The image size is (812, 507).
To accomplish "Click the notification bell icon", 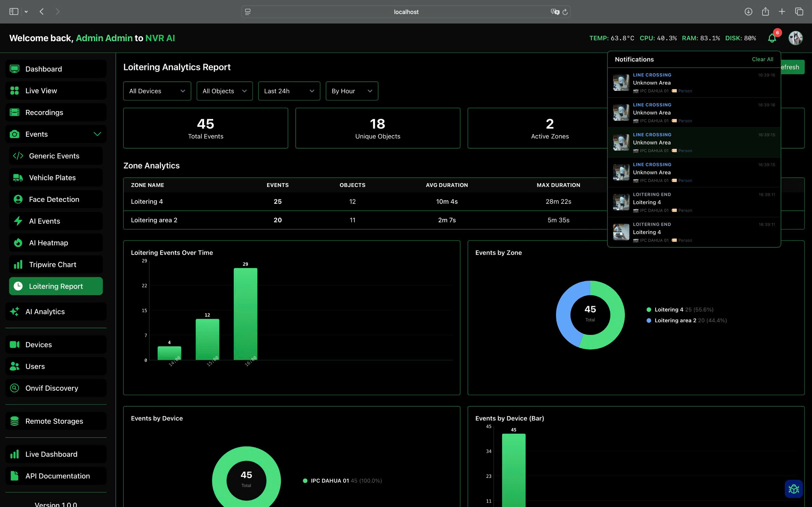I will pos(772,38).
